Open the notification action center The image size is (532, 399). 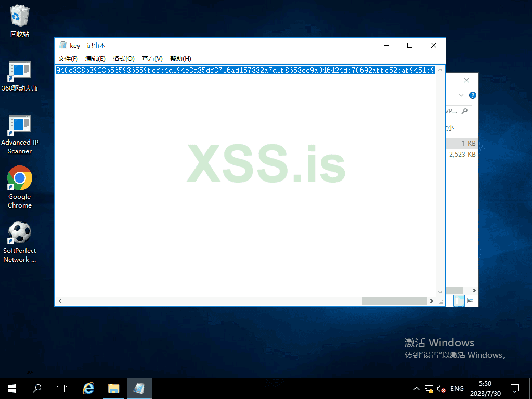pos(515,389)
